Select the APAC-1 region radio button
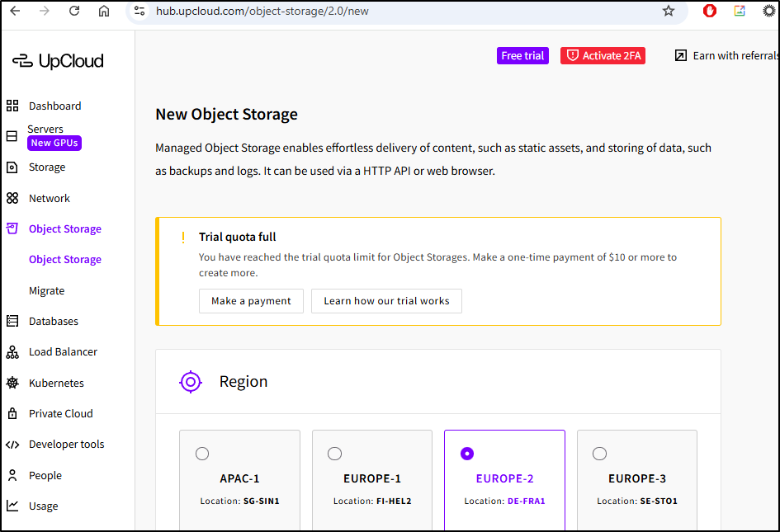This screenshot has height=532, width=780. click(202, 454)
